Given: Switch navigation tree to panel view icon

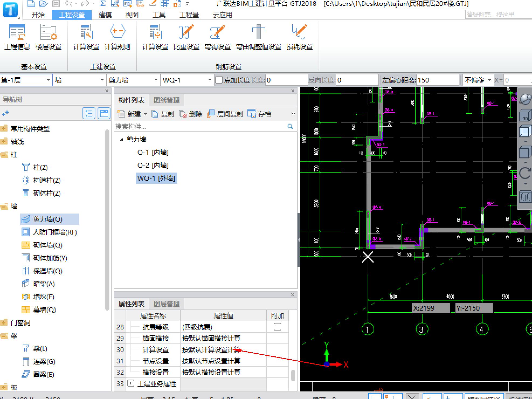Looking at the screenshot, I should 104,113.
